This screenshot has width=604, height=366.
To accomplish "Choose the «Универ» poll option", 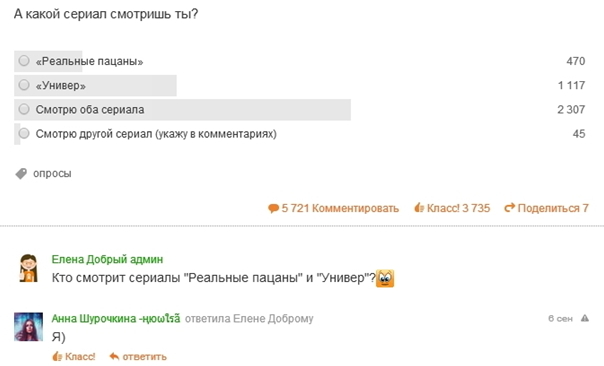I will point(24,85).
